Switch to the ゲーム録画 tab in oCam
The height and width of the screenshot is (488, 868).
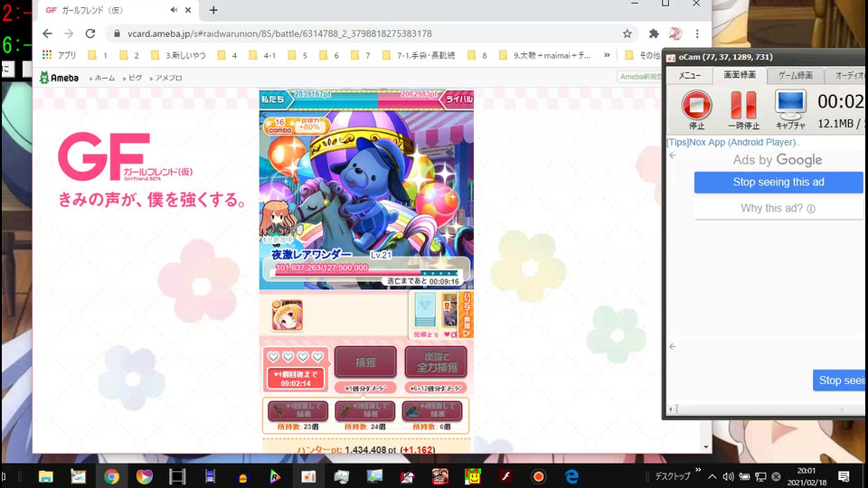point(796,76)
